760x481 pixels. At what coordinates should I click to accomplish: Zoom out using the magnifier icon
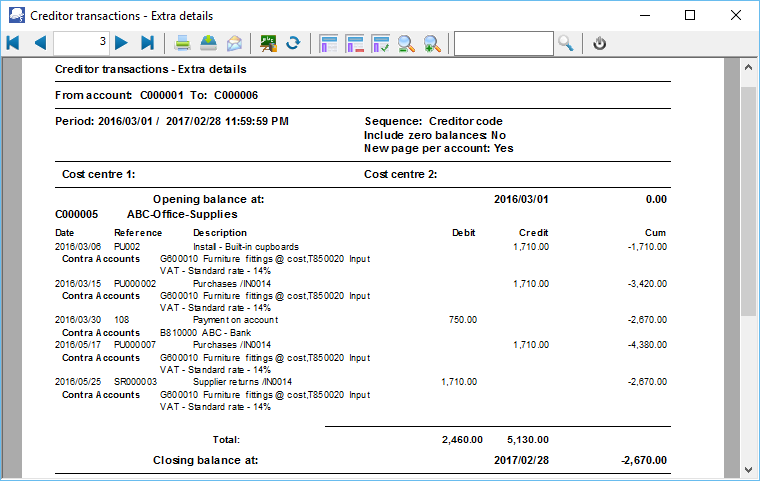tap(406, 43)
